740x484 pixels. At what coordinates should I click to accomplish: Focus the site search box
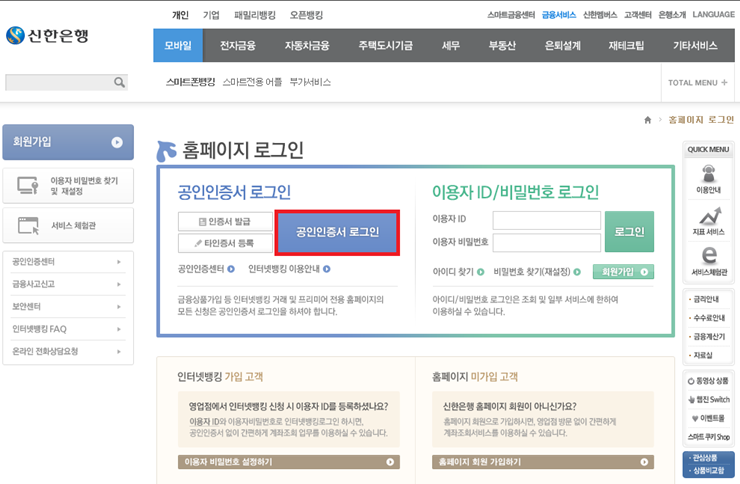[x=59, y=83]
